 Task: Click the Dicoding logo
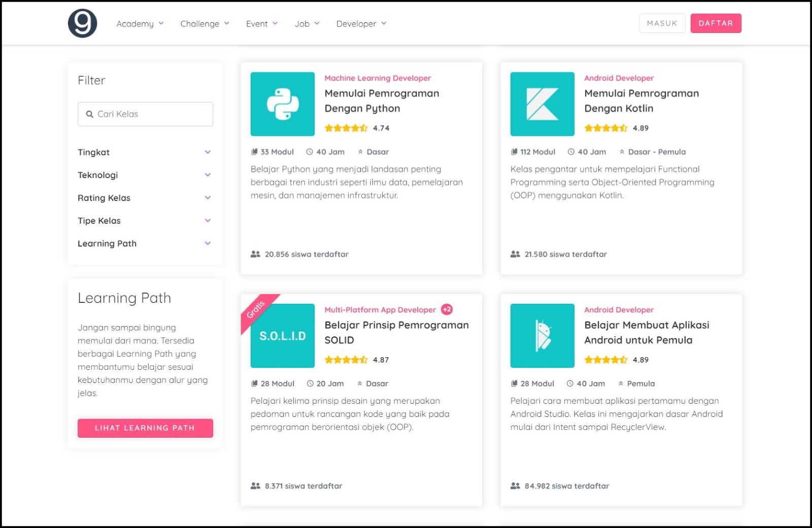coord(81,22)
